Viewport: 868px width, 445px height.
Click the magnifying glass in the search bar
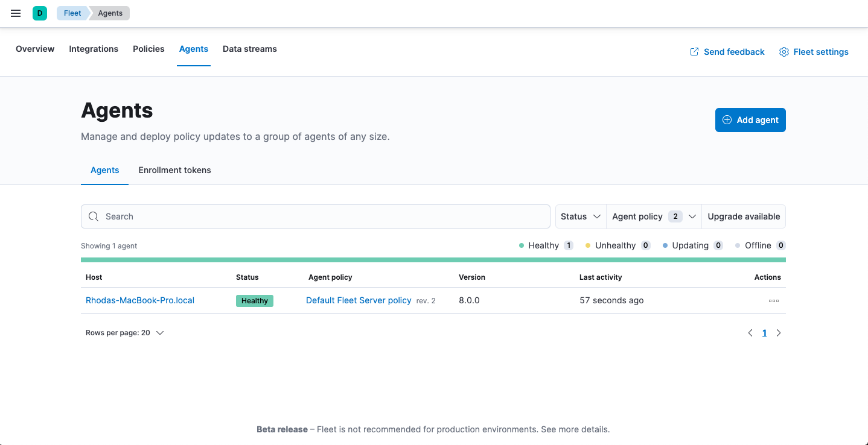(94, 216)
